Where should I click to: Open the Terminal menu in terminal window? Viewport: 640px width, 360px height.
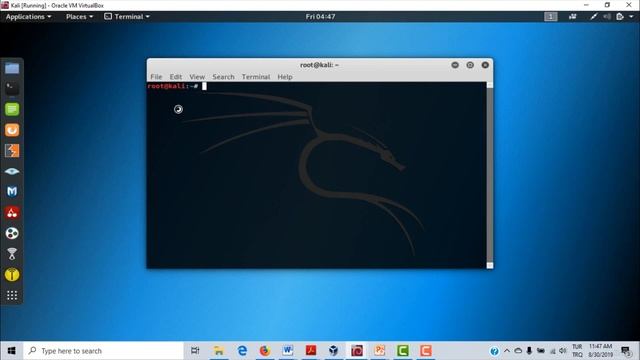[256, 77]
